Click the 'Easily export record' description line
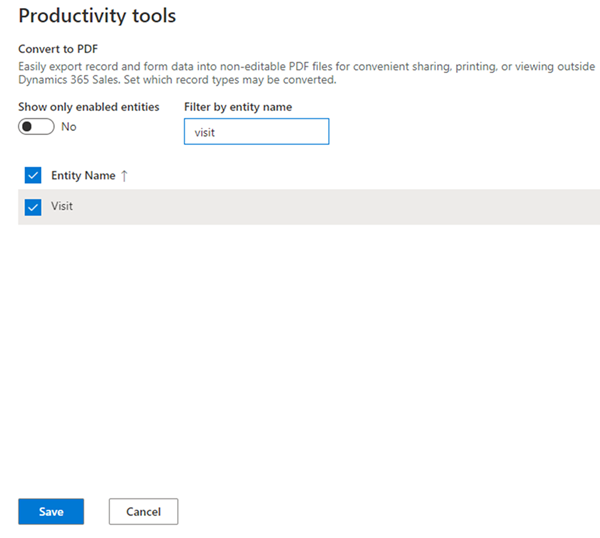 coord(300,66)
